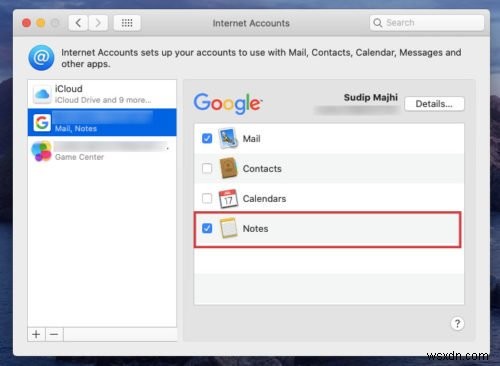Click the Search field
The width and height of the screenshot is (500, 366).
[x=427, y=23]
